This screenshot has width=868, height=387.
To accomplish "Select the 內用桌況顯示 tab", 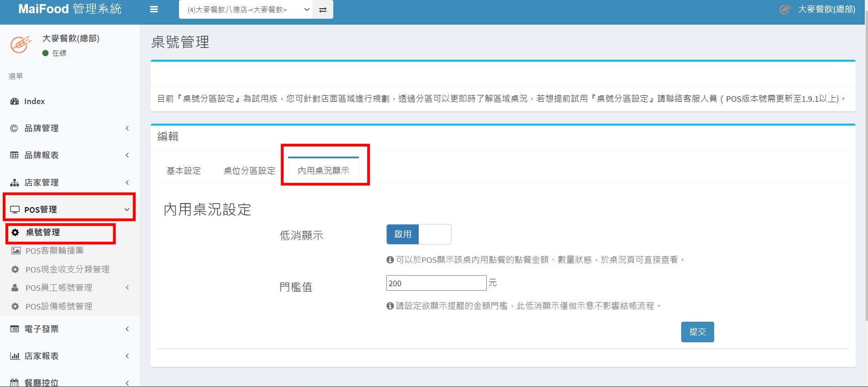I will tap(323, 171).
